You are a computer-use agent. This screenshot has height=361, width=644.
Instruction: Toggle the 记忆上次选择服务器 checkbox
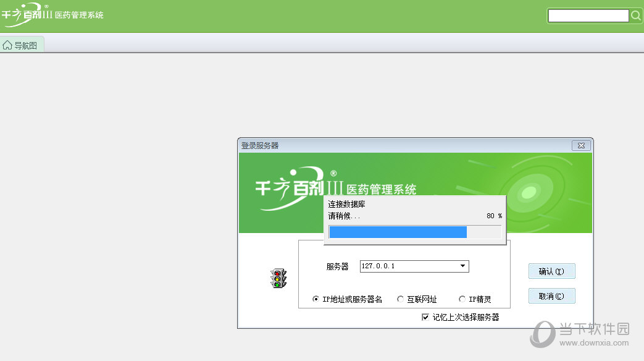pyautogui.click(x=425, y=317)
